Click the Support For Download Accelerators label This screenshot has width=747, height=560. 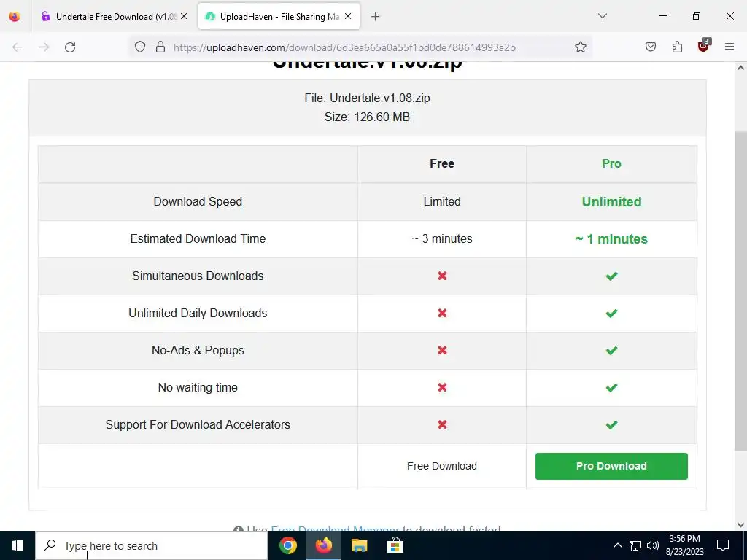point(198,424)
